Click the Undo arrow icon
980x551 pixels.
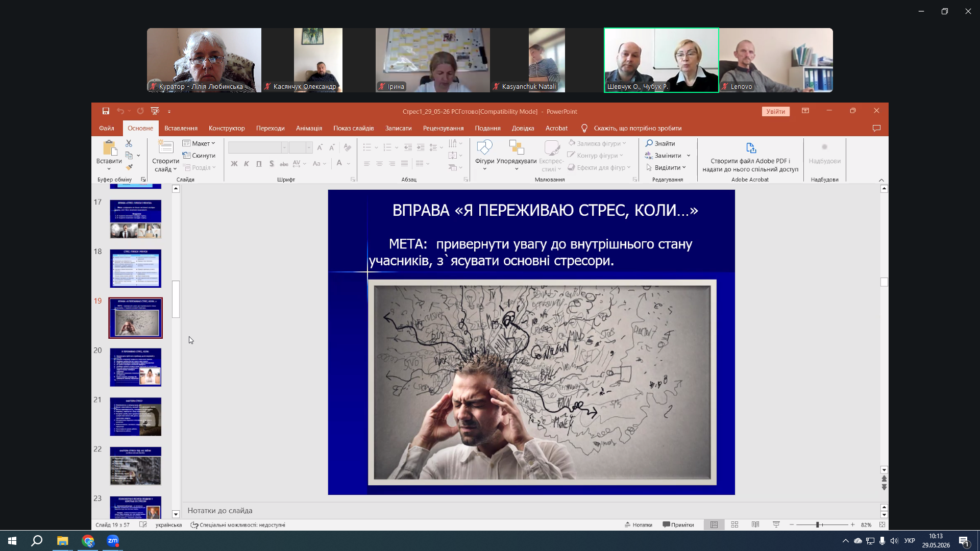coord(120,111)
